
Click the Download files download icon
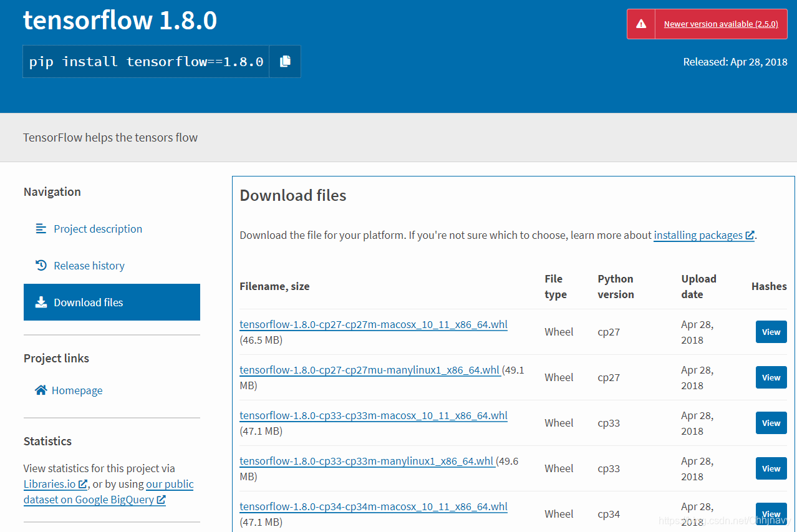(x=41, y=302)
